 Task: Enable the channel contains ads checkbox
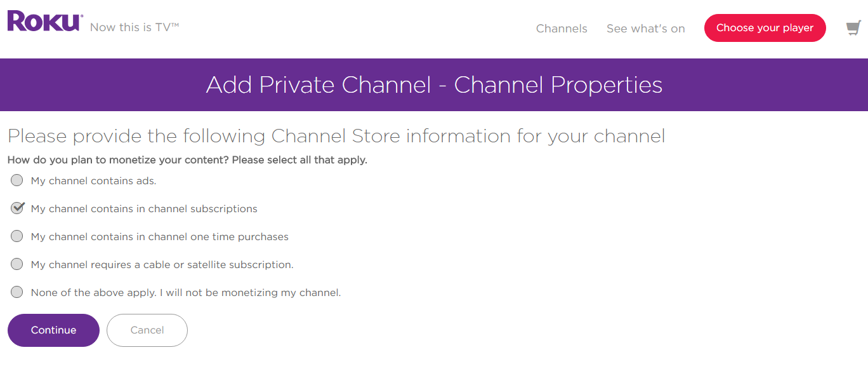[x=17, y=180]
